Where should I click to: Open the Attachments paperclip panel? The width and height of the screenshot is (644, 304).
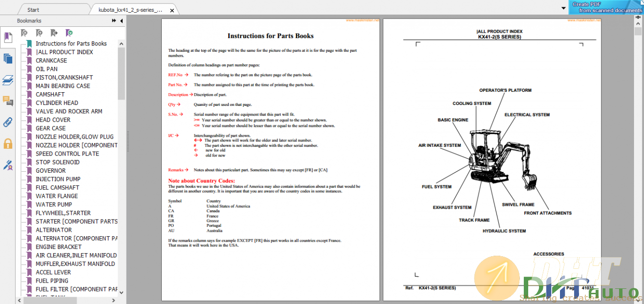coord(8,122)
